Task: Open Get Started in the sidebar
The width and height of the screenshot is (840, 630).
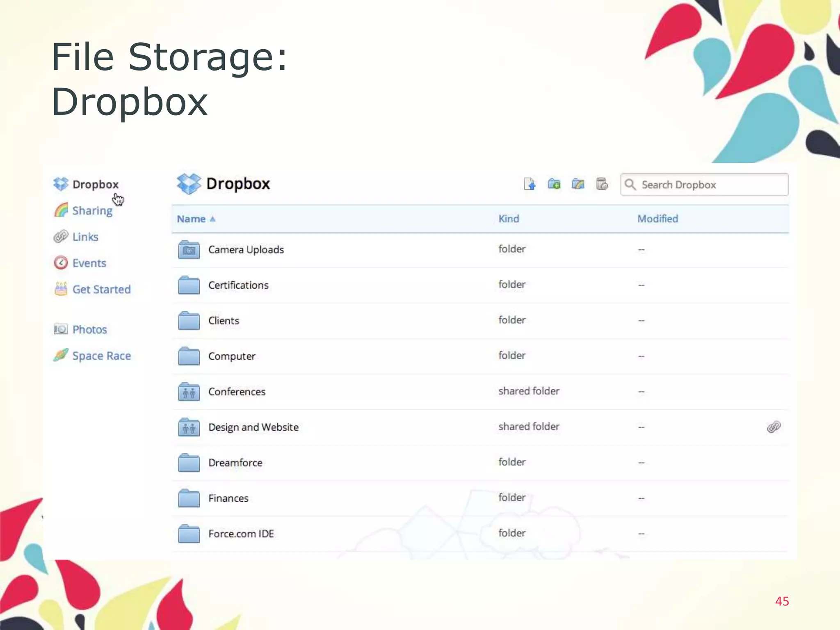Action: 102,289
